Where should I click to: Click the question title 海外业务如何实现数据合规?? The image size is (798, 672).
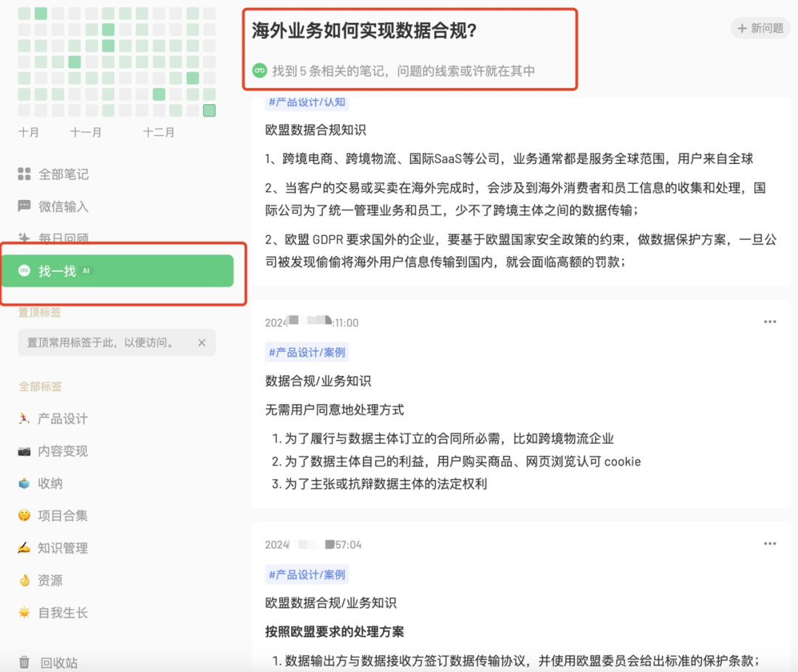364,30
